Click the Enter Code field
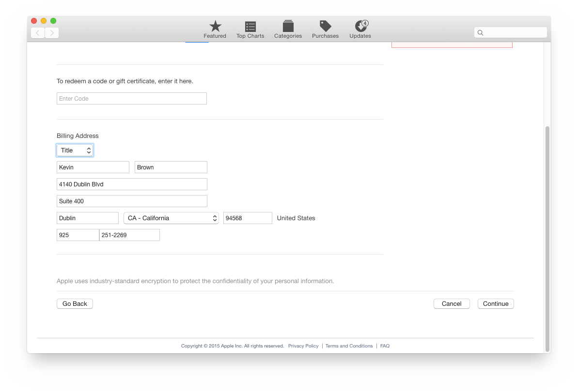 click(132, 99)
